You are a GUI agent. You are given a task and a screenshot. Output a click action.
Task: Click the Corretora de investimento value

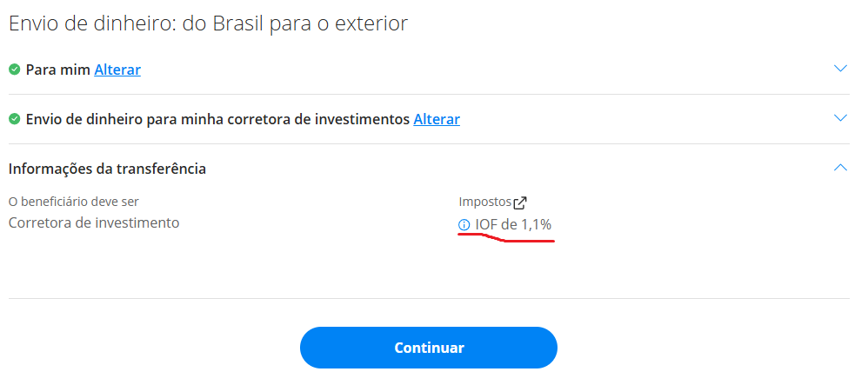tap(94, 223)
